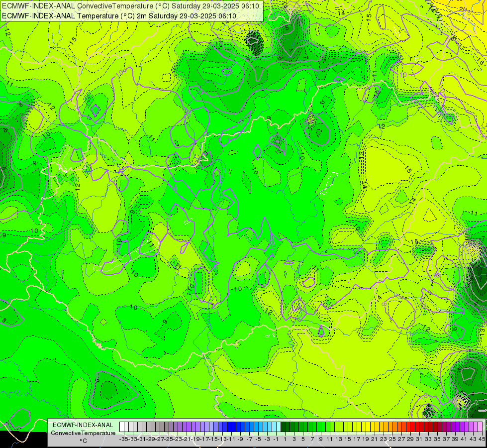
Task: Click the °C unit label in the legend
Action: pos(83,441)
